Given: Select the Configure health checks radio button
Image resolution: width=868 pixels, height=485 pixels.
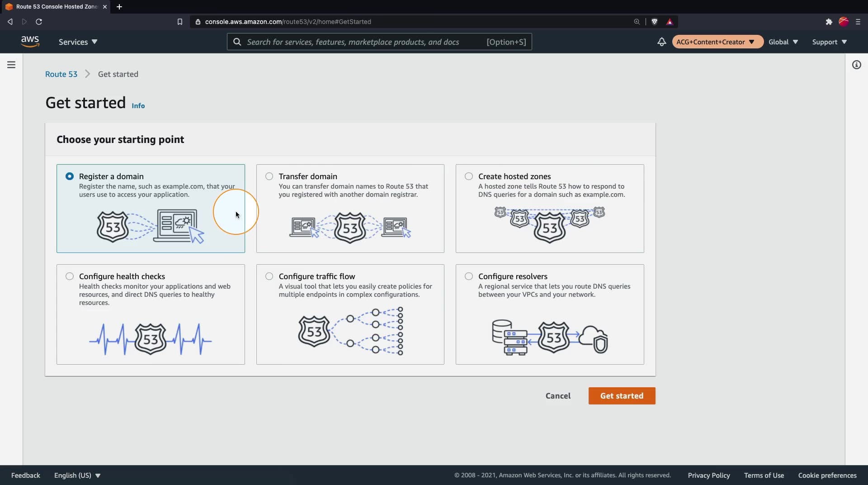Looking at the screenshot, I should pos(70,276).
